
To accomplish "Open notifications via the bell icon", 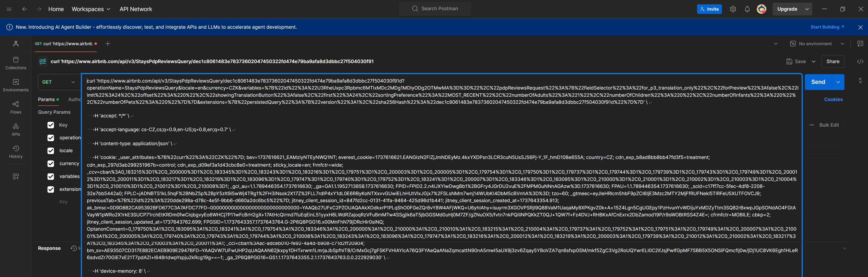I will 747,9.
